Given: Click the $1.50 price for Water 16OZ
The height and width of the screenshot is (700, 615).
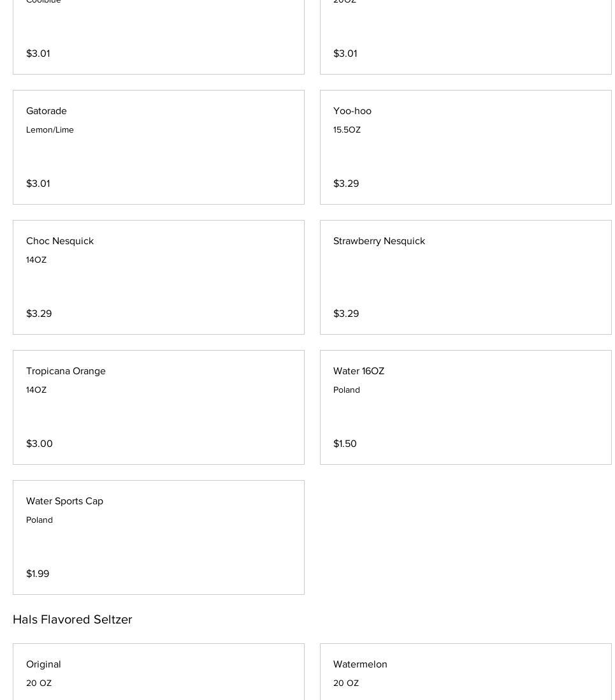Looking at the screenshot, I should (345, 444).
